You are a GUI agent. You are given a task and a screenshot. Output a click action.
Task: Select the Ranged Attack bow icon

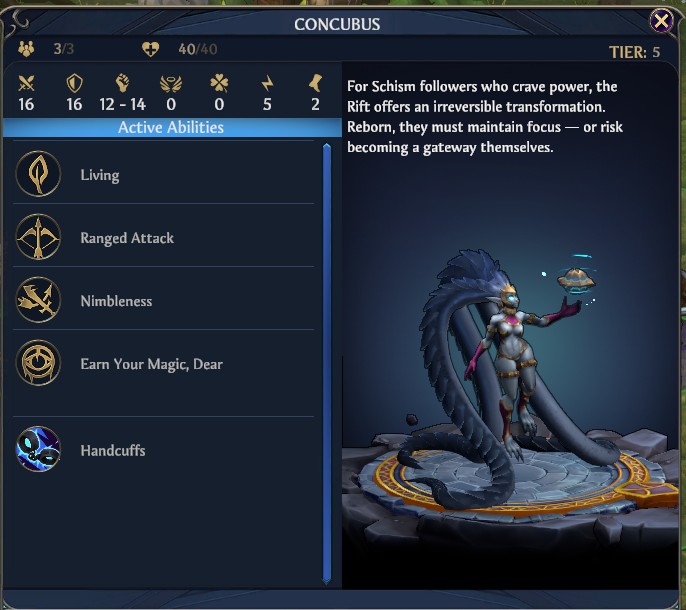[x=38, y=237]
